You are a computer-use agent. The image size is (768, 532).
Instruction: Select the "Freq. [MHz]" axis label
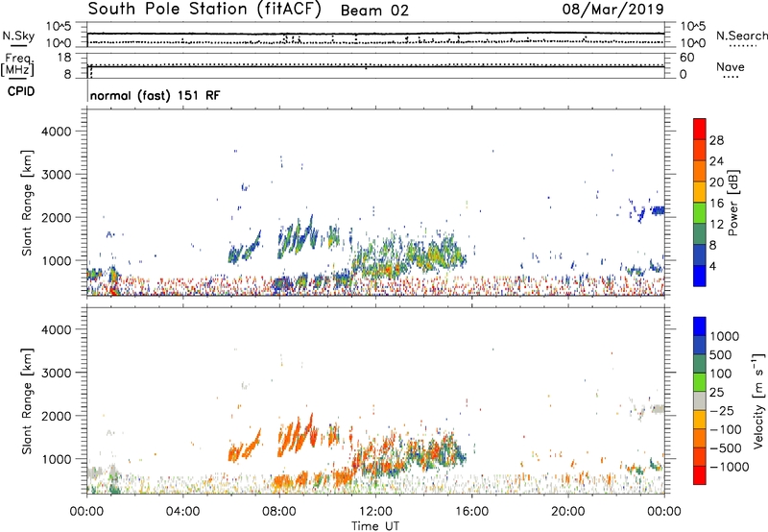pyautogui.click(x=18, y=65)
